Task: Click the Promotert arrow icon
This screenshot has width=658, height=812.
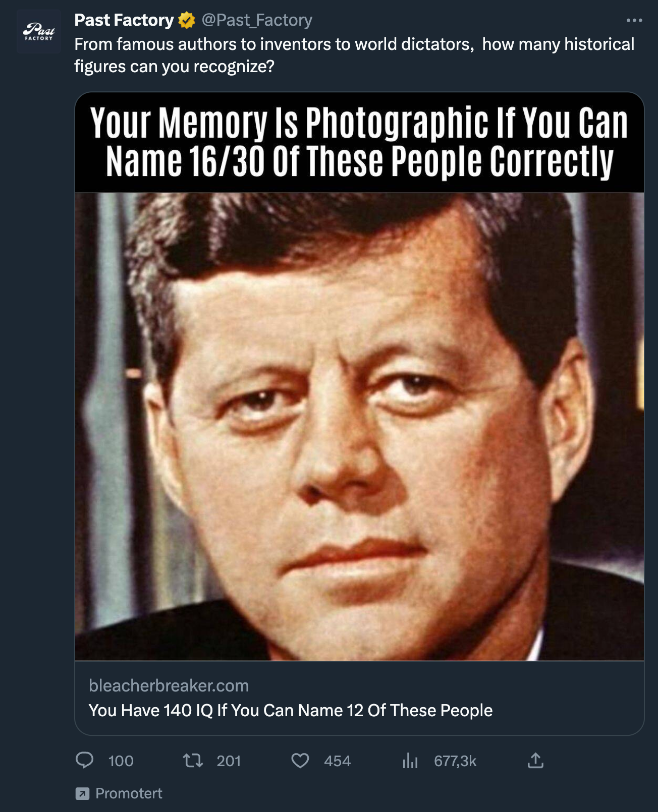Action: (82, 794)
